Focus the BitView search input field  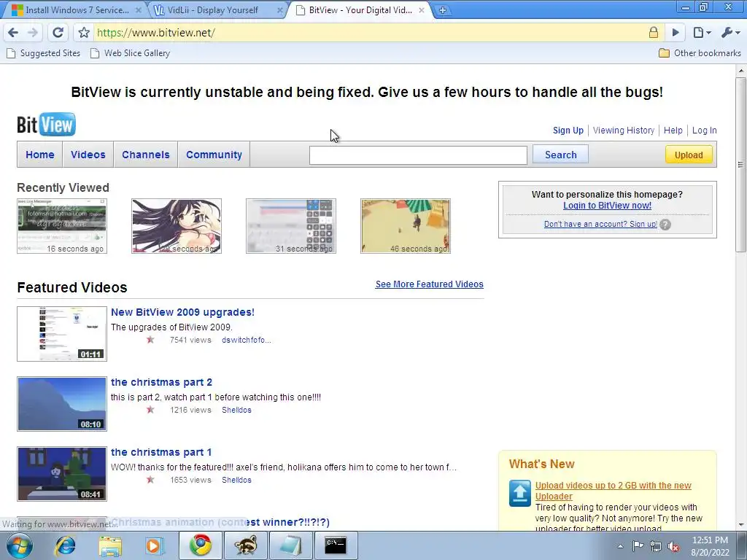tap(418, 155)
